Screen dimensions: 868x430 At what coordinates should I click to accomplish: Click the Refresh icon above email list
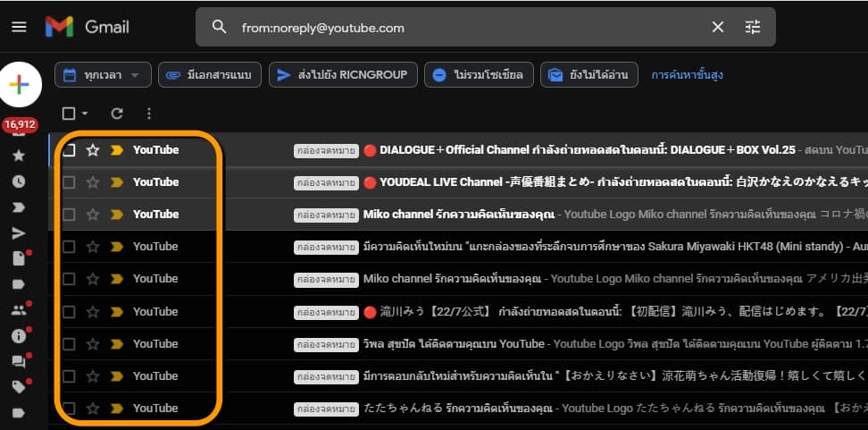tap(117, 114)
